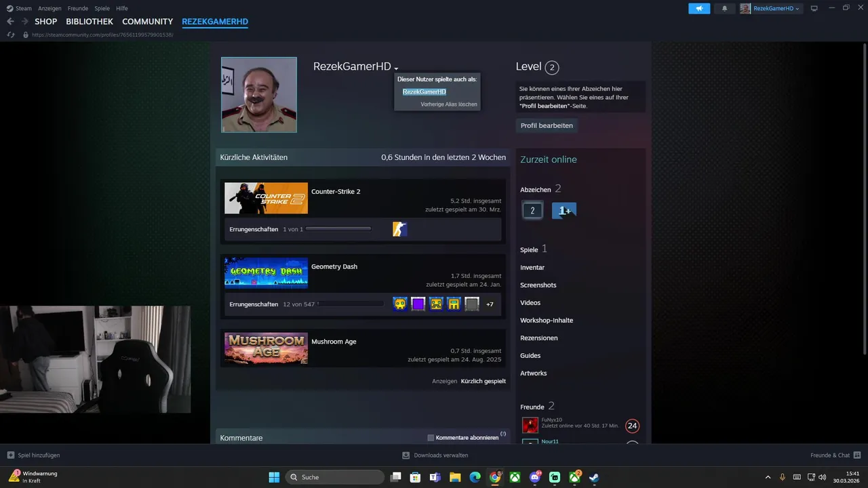Open Steam from the taskbar
The height and width of the screenshot is (488, 868).
(593, 477)
